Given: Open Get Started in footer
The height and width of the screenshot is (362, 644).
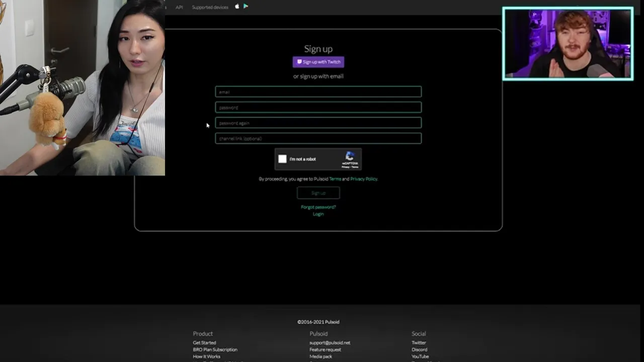Looking at the screenshot, I should pyautogui.click(x=204, y=343).
